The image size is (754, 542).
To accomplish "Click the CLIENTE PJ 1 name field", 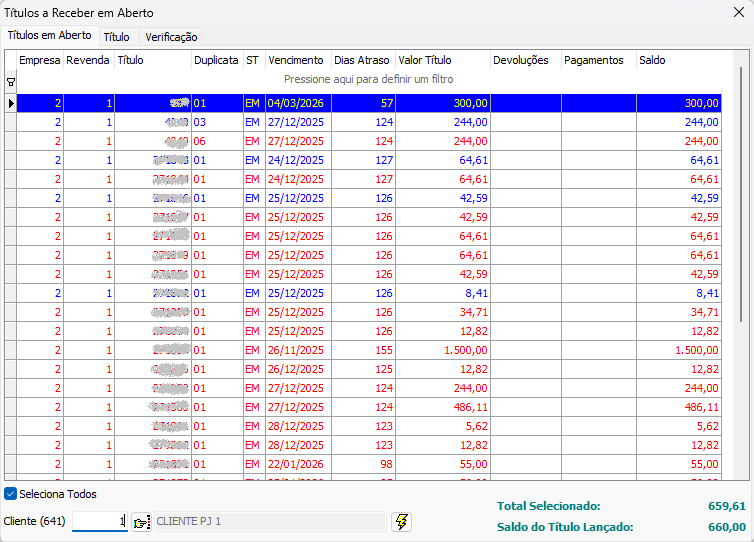I will point(270,521).
